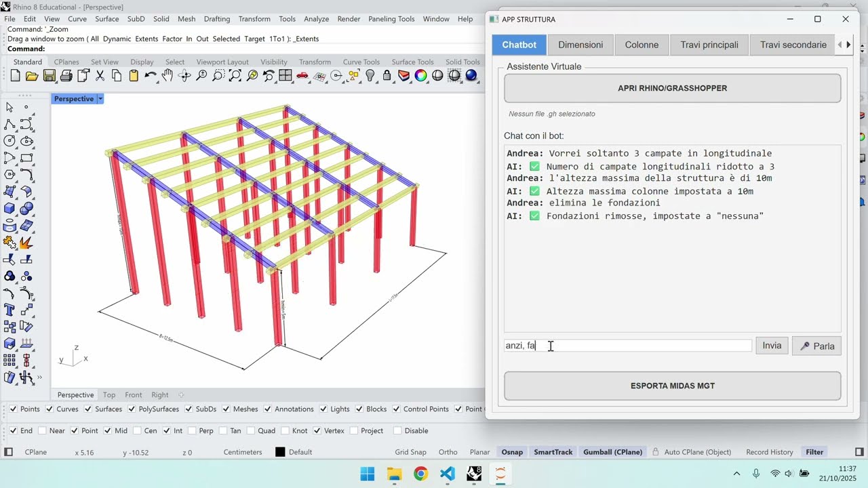Click the lock objects padlock icon
This screenshot has width=868, height=488.
387,76
